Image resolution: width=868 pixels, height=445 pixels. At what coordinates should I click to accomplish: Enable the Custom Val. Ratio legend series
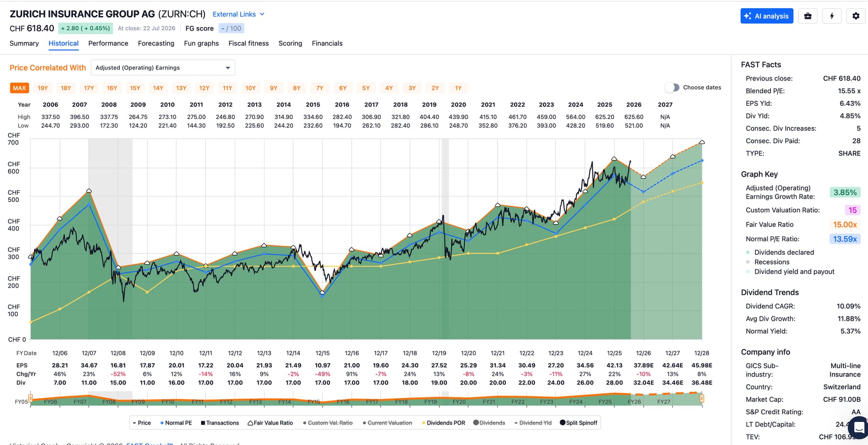click(328, 423)
